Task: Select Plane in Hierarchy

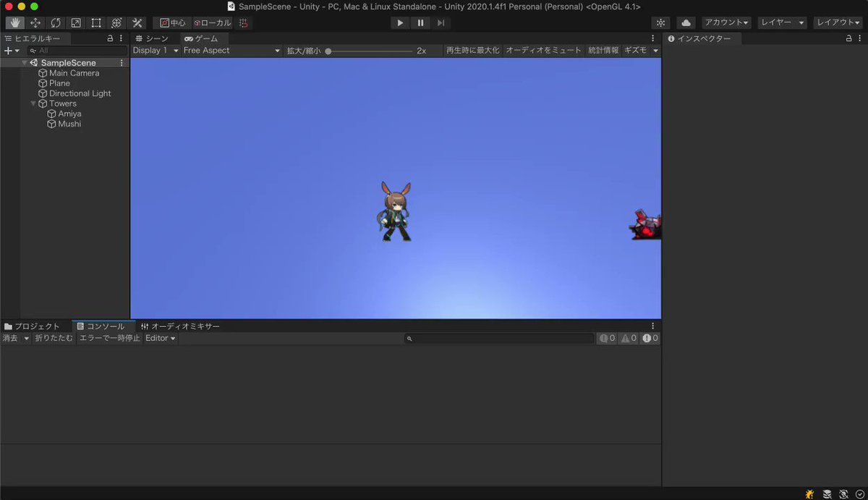Action: point(59,83)
